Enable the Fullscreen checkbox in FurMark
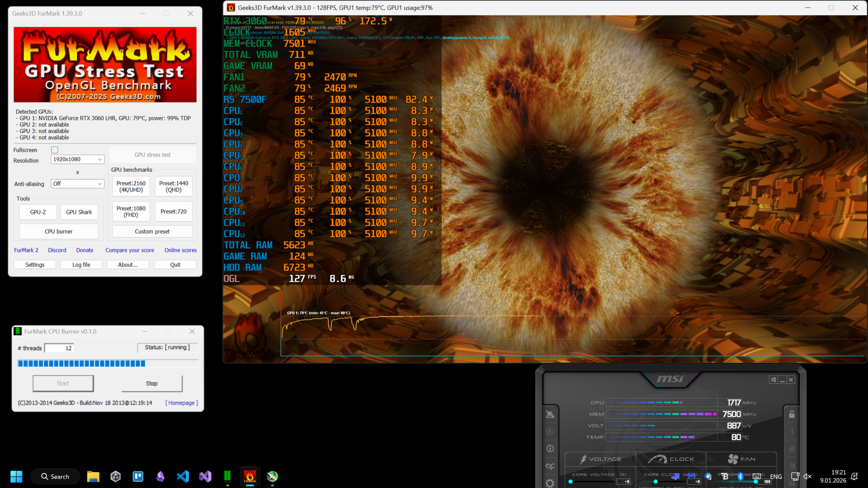This screenshot has width=868, height=488. 54,150
